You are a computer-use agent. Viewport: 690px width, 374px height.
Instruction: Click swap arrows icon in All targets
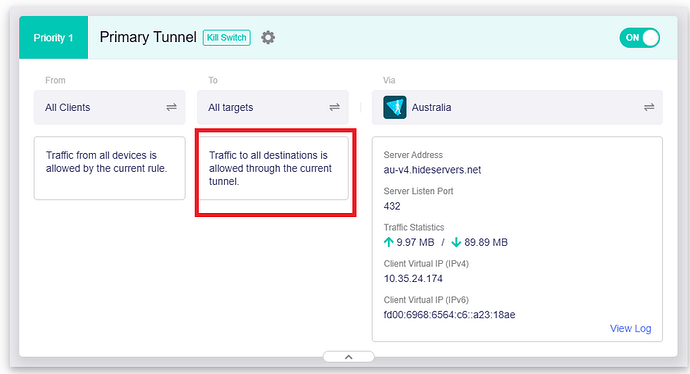(334, 107)
